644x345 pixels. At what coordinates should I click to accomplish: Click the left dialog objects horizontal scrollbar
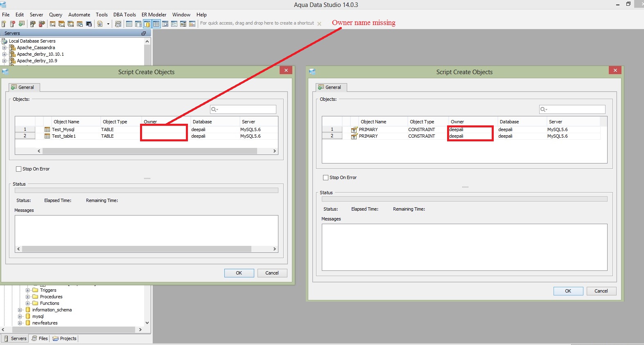[149, 151]
